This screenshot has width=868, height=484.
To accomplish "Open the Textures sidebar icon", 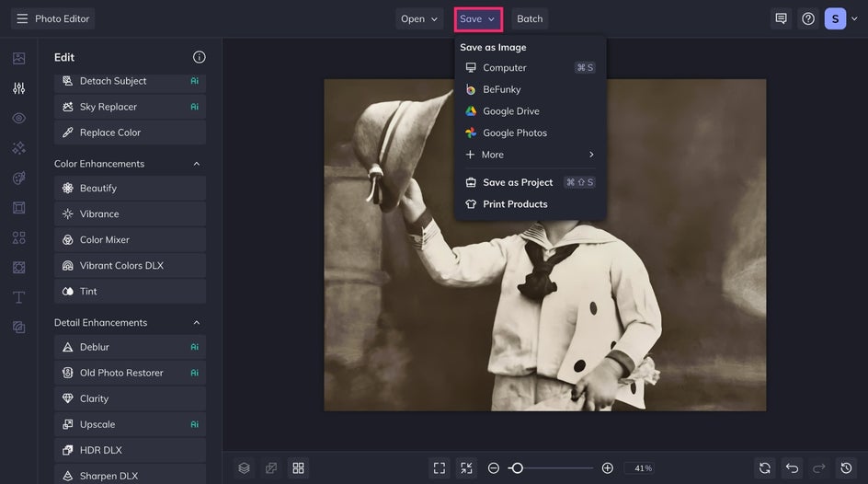I will pos(18,268).
